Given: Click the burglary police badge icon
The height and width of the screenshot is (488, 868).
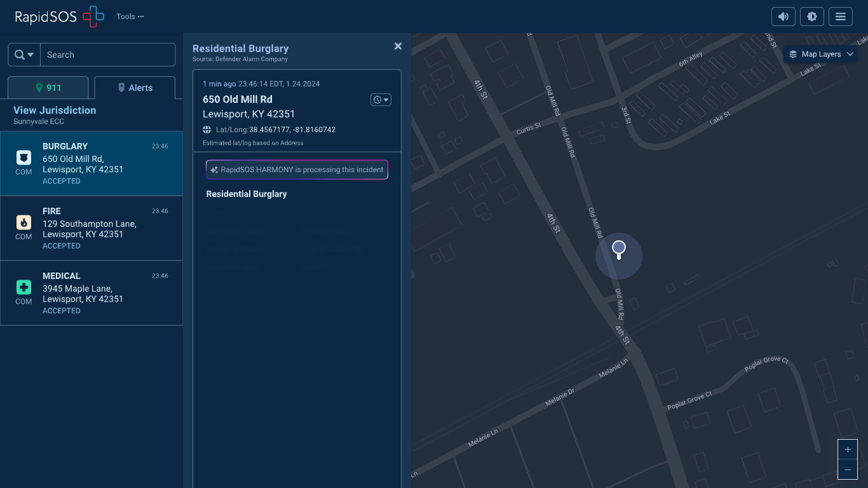Looking at the screenshot, I should coord(24,158).
